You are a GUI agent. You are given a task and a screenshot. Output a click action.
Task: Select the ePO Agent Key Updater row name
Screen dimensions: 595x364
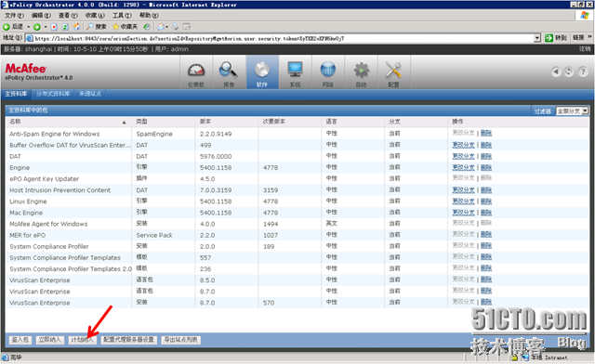[x=44, y=179]
